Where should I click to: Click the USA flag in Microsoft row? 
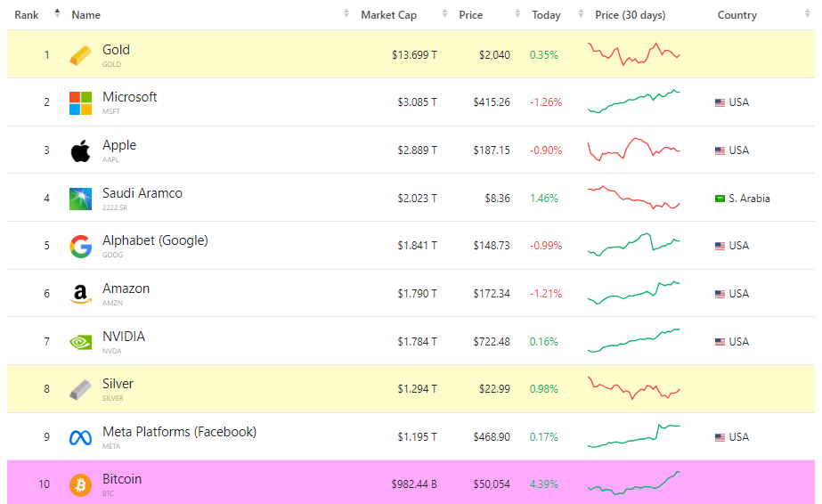click(720, 102)
